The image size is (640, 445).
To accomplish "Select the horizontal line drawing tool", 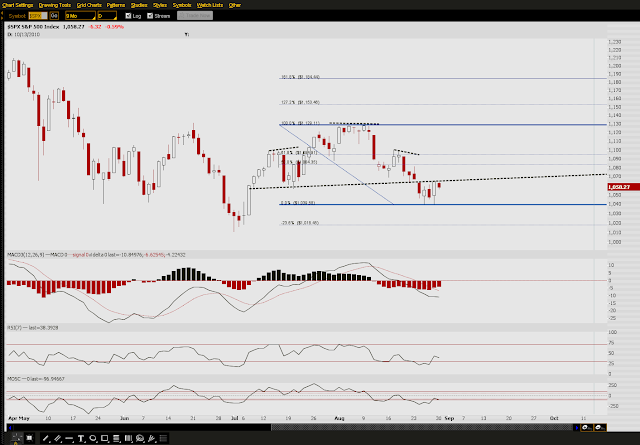I will pyautogui.click(x=69, y=438).
